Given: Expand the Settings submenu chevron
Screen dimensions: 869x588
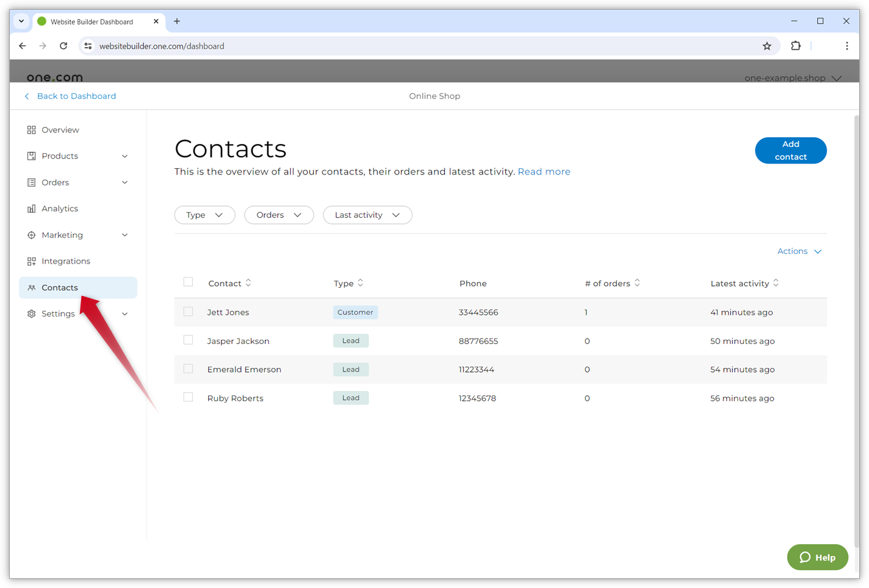Looking at the screenshot, I should click(x=124, y=314).
